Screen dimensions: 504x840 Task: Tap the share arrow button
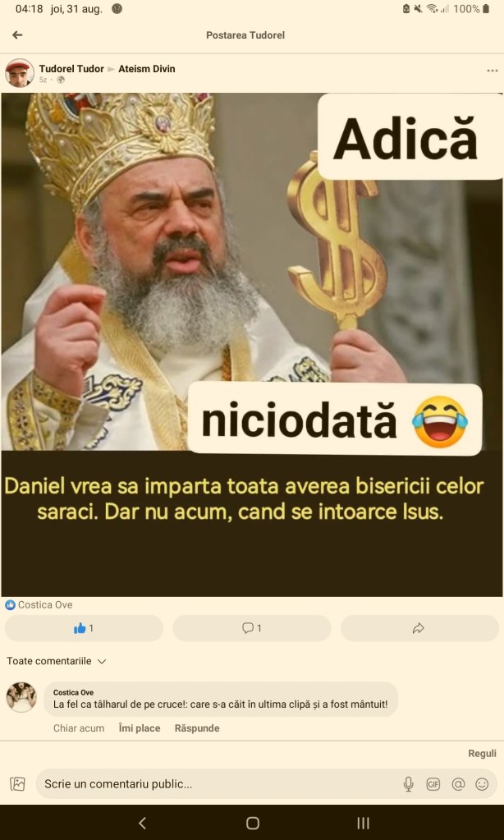pos(419,628)
